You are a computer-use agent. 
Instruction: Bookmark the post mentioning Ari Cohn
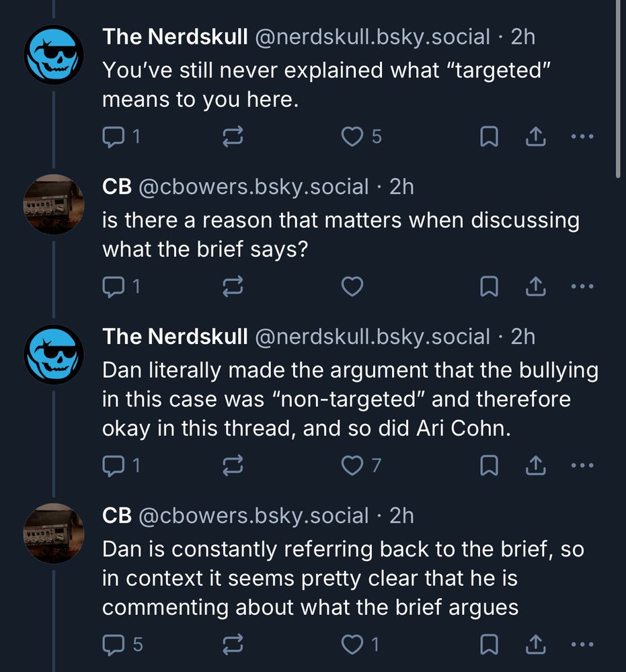pyautogui.click(x=489, y=464)
